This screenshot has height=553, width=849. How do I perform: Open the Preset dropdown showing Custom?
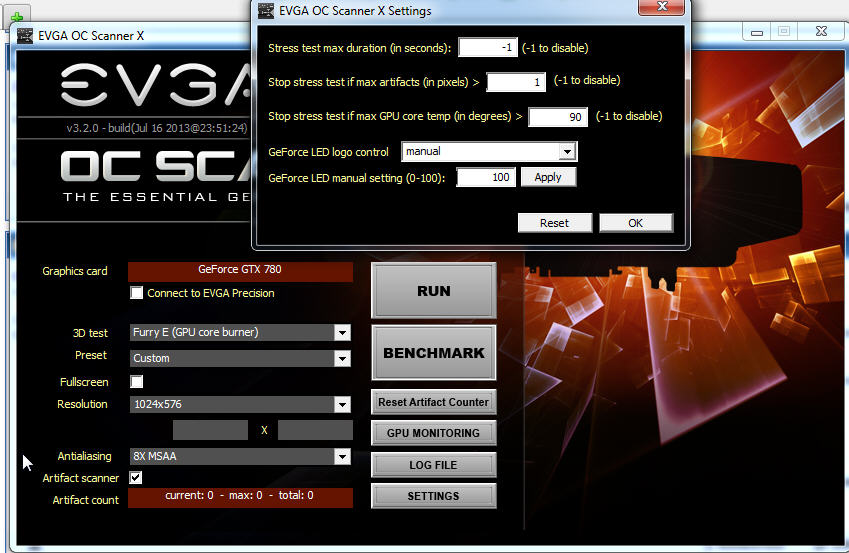(342, 358)
